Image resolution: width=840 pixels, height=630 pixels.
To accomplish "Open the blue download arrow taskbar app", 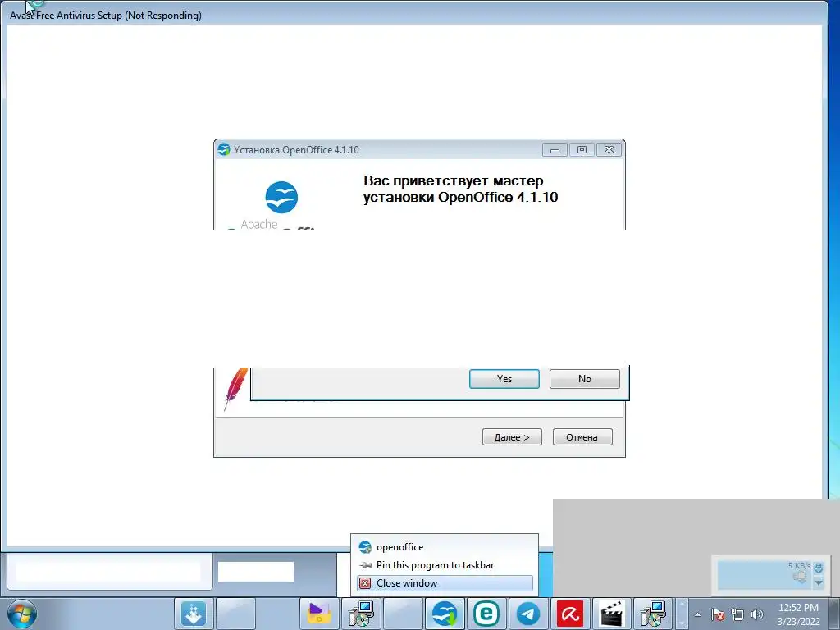I will (194, 614).
